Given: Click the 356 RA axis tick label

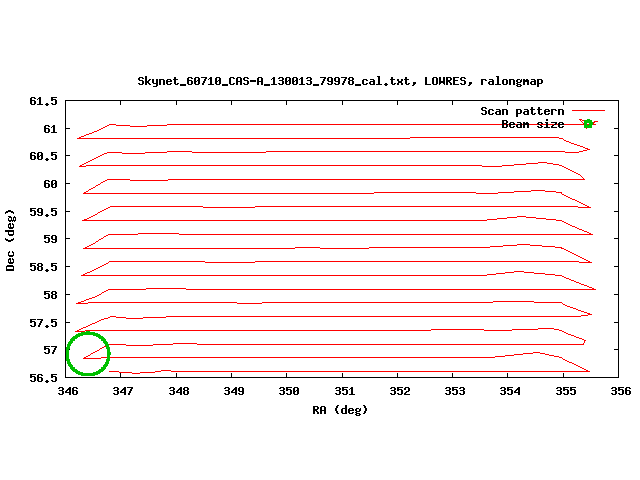Looking at the screenshot, I should pos(621,391).
